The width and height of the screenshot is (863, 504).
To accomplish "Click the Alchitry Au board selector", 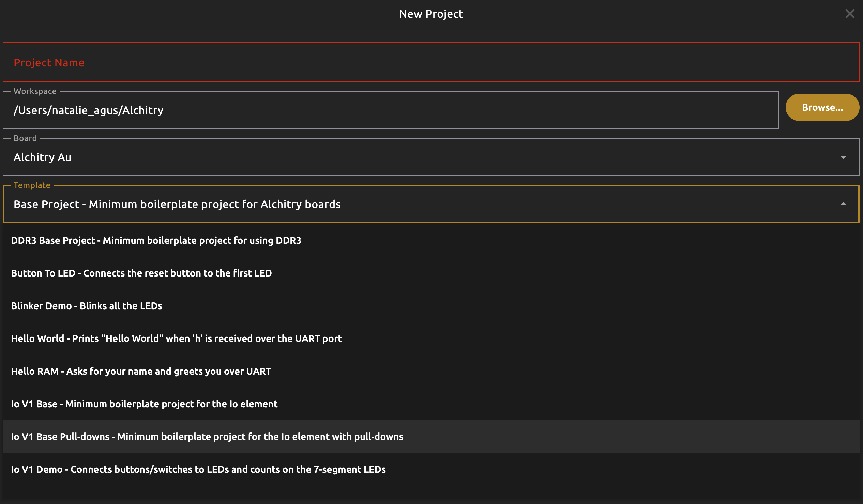I will (x=411, y=157).
